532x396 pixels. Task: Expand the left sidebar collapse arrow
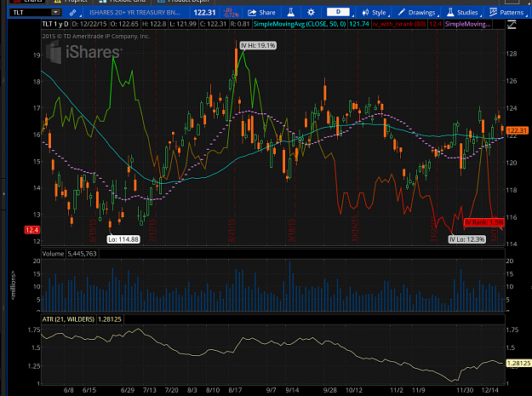tap(3, 194)
